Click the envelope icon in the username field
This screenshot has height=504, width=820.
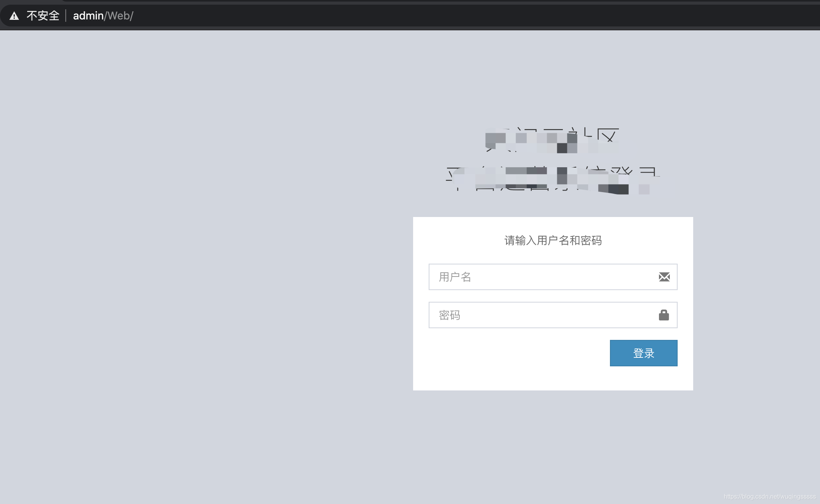click(x=664, y=277)
